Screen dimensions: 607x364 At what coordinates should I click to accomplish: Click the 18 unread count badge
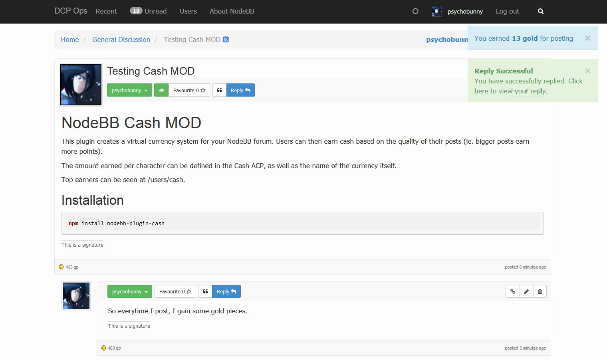[136, 11]
